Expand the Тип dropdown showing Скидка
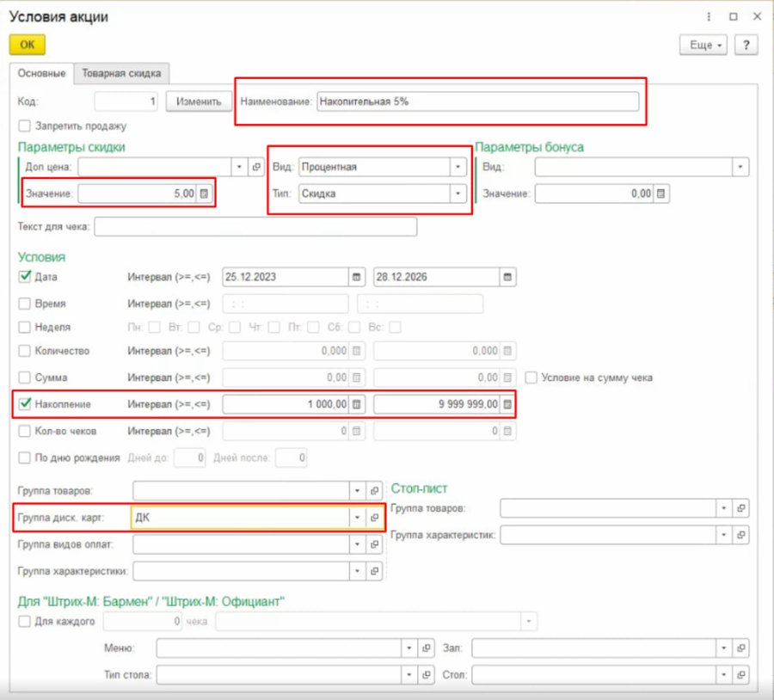 pyautogui.click(x=458, y=193)
